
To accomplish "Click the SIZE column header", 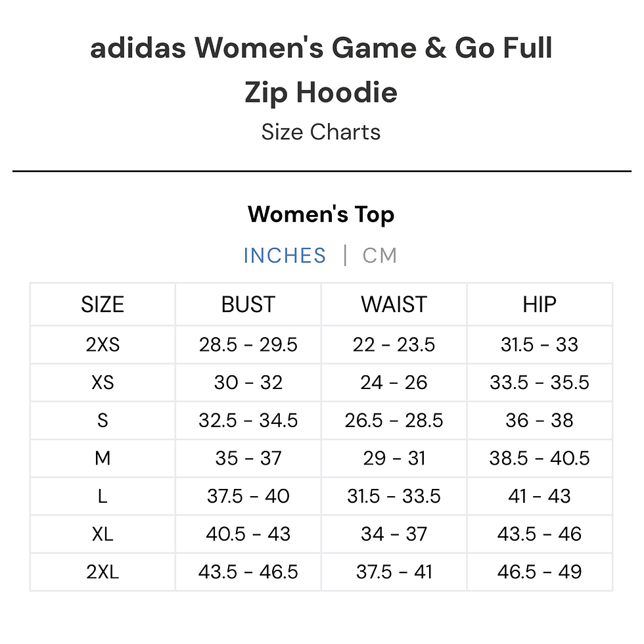I will click(x=103, y=304).
